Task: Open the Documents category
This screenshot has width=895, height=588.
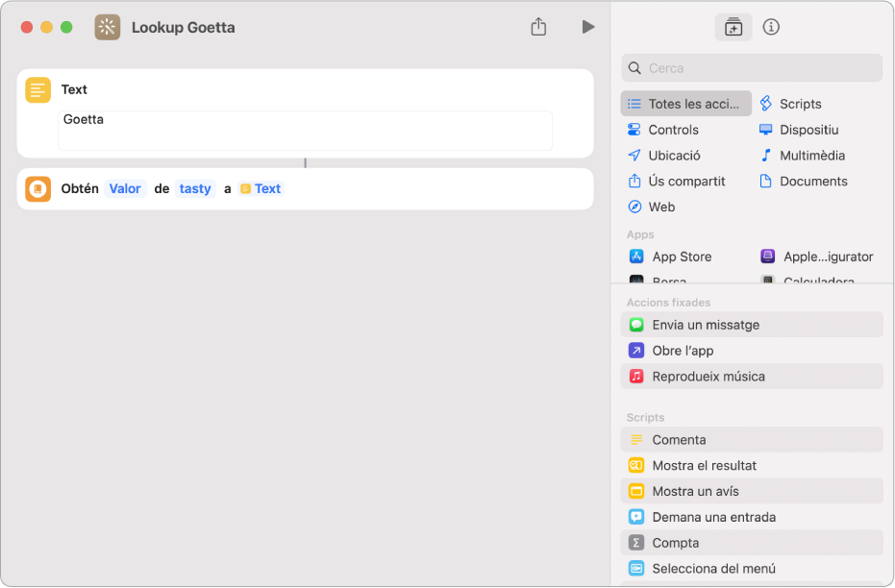Action: (x=803, y=181)
